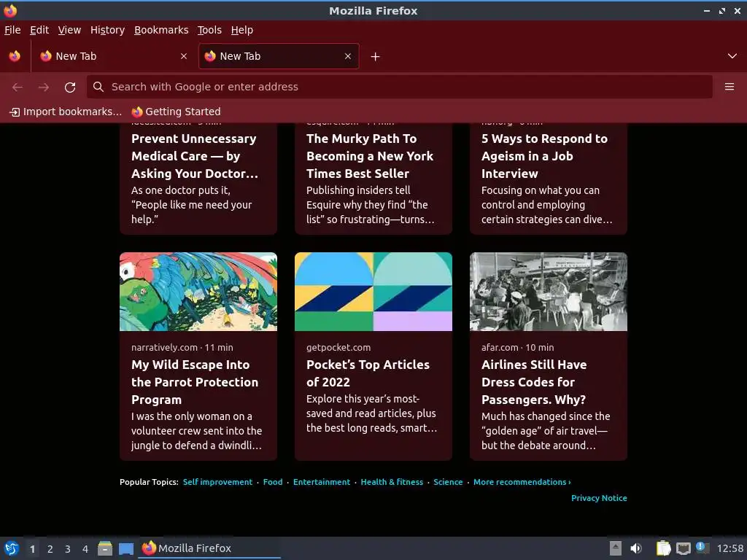Click narratively.com source text
This screenshot has width=747, height=560.
tap(164, 348)
